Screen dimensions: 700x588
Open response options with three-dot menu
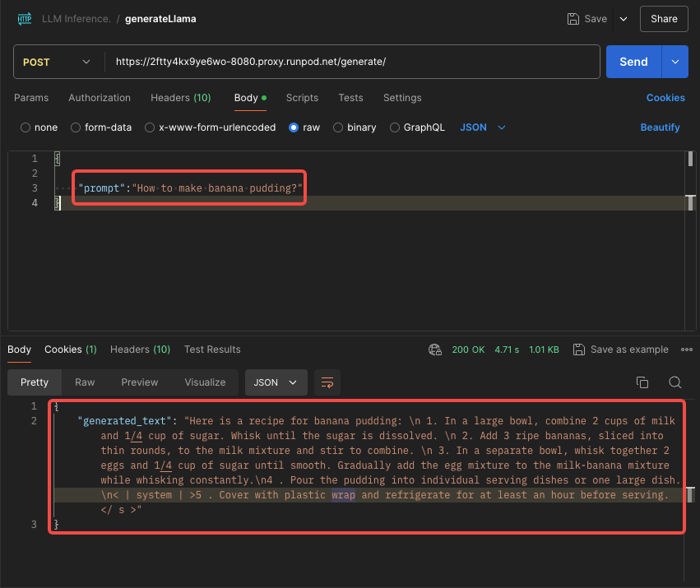(x=687, y=349)
